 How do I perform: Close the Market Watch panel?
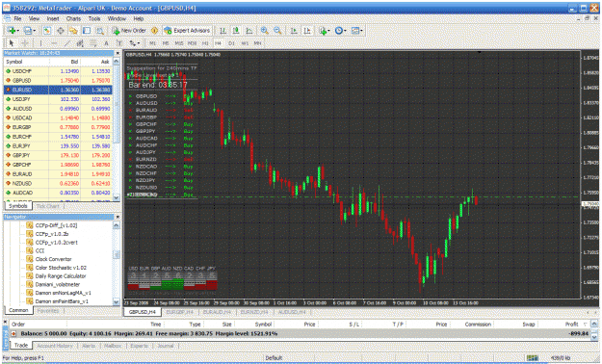tap(118, 53)
